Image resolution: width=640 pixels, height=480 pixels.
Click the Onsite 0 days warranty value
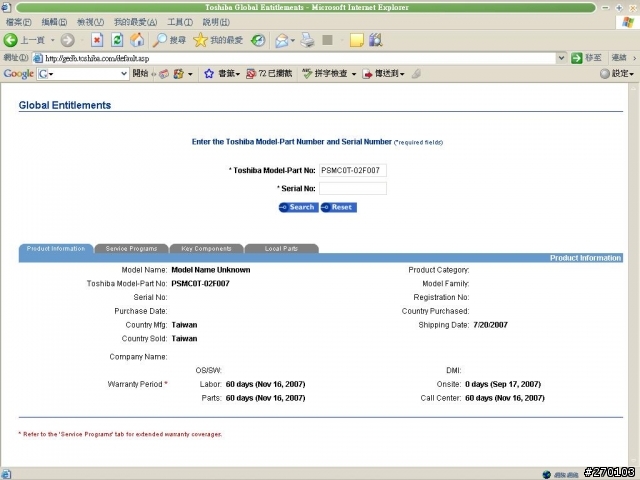click(503, 384)
